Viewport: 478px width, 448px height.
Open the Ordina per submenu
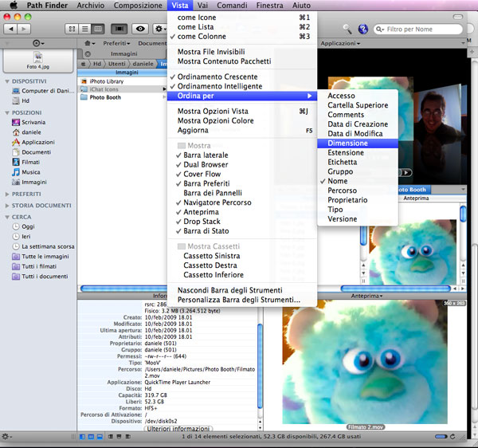(x=242, y=96)
